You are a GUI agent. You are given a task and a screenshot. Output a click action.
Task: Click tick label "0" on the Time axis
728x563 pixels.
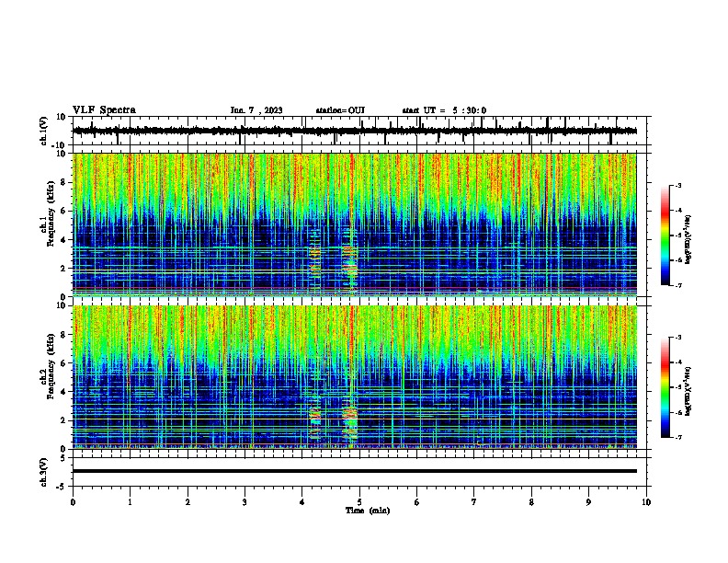73,502
